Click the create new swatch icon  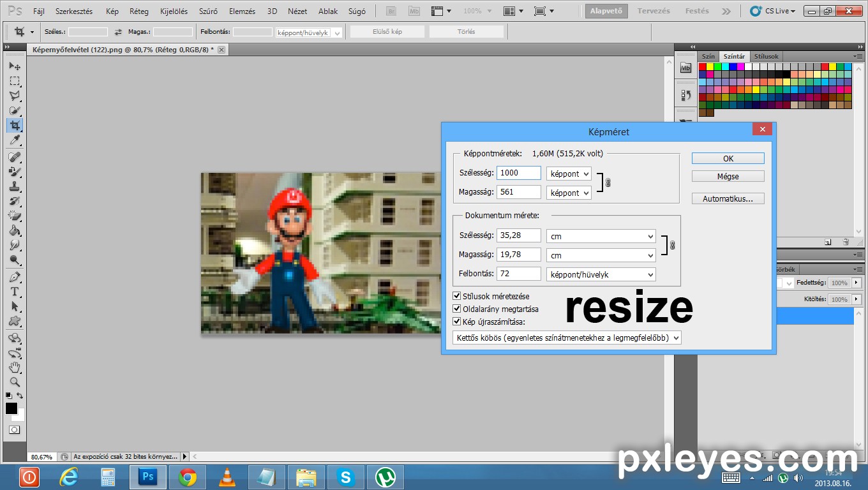pyautogui.click(x=828, y=242)
